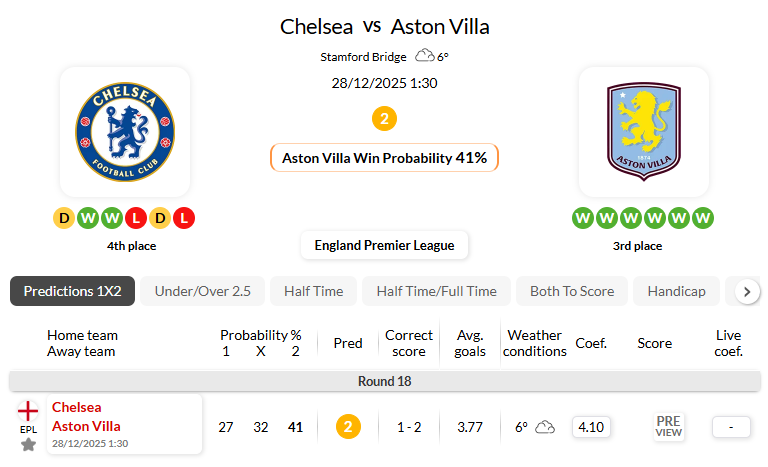Image resolution: width=768 pixels, height=467 pixels.
Task: Click the orange prediction 2 badge in the table row
Action: coord(347,427)
